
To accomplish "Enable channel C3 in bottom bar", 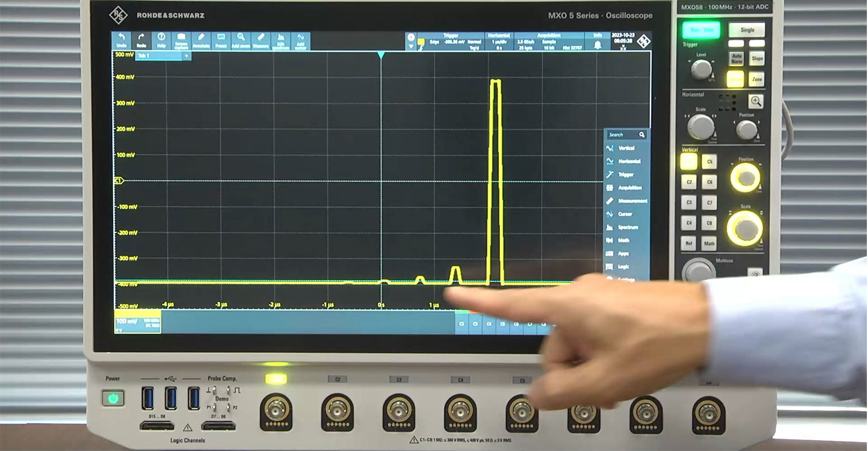I will point(475,324).
